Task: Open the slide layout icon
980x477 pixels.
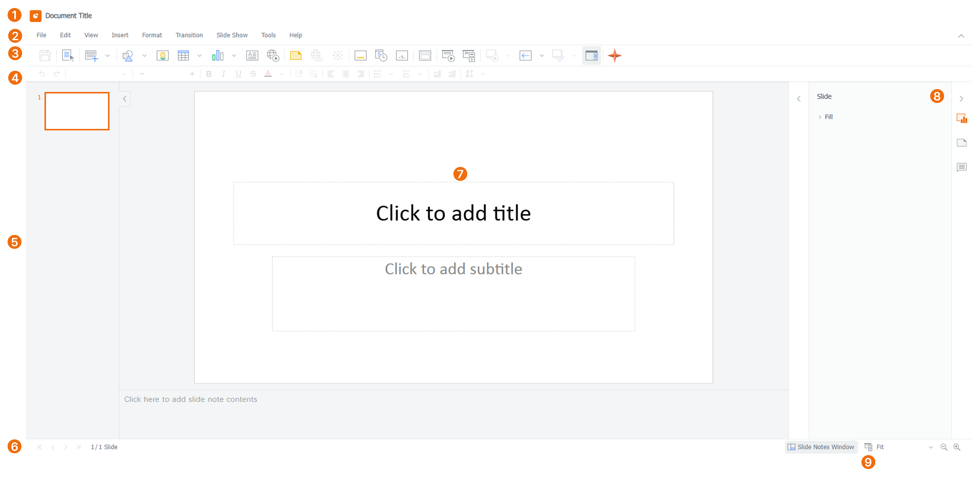Action: [x=425, y=55]
